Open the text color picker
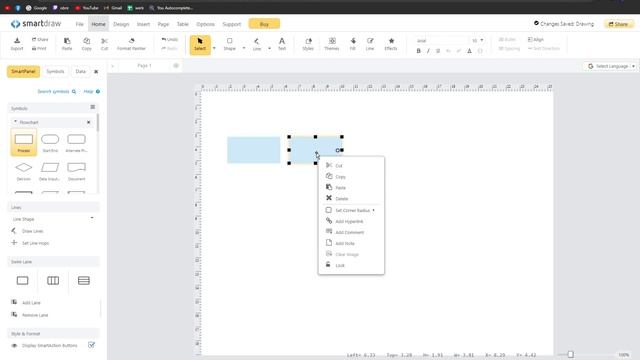 coord(469,51)
